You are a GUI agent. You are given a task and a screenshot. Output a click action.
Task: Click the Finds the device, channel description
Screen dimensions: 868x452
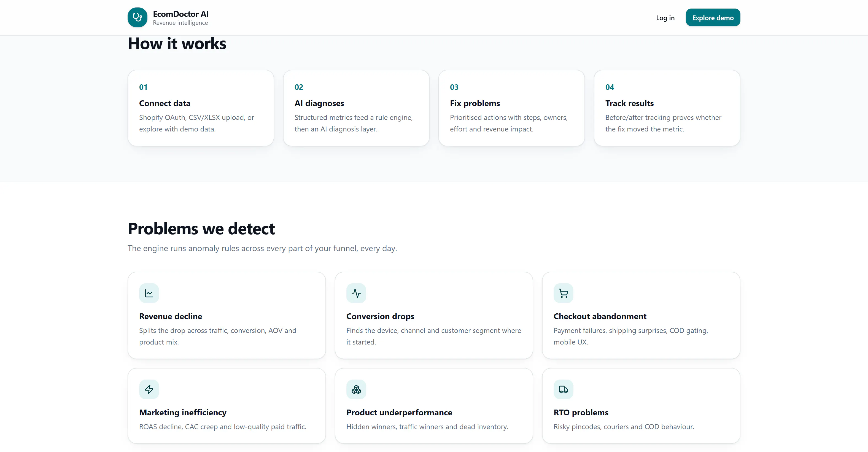[x=433, y=336]
